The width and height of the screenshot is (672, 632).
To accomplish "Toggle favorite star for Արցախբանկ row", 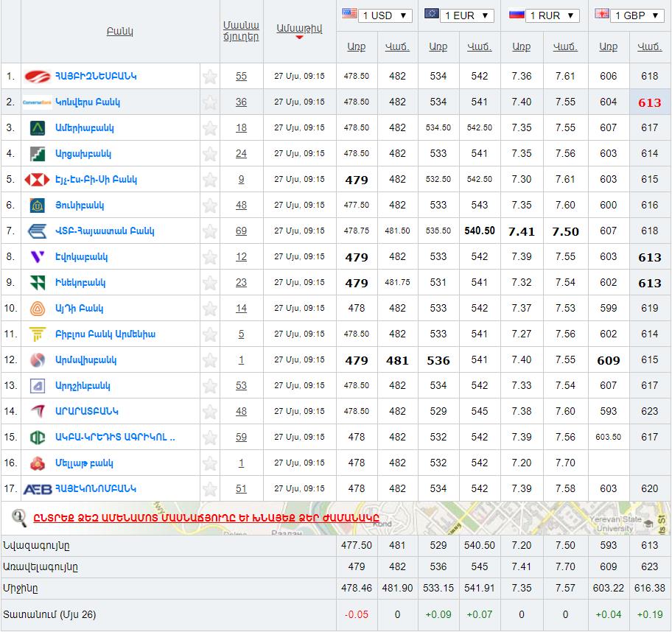I will (210, 154).
